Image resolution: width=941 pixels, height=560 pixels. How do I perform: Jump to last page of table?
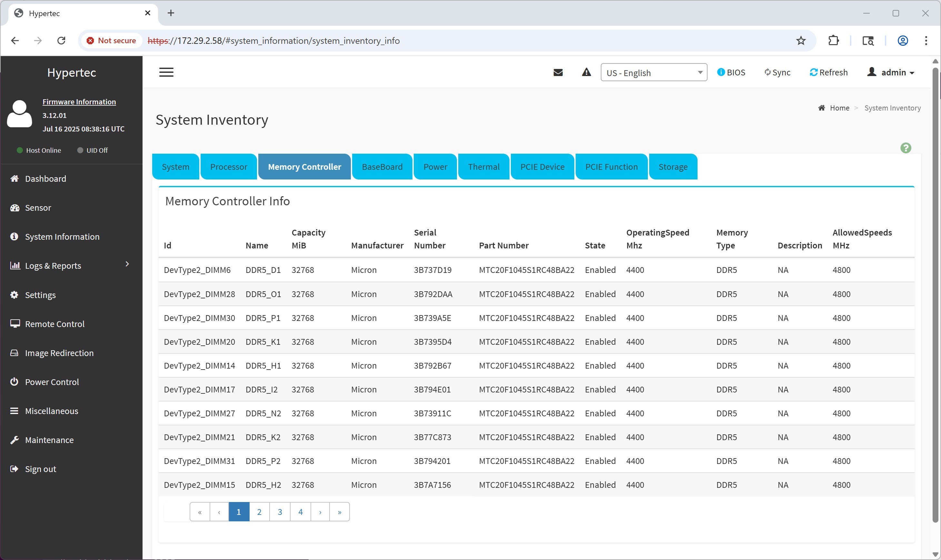coord(340,512)
